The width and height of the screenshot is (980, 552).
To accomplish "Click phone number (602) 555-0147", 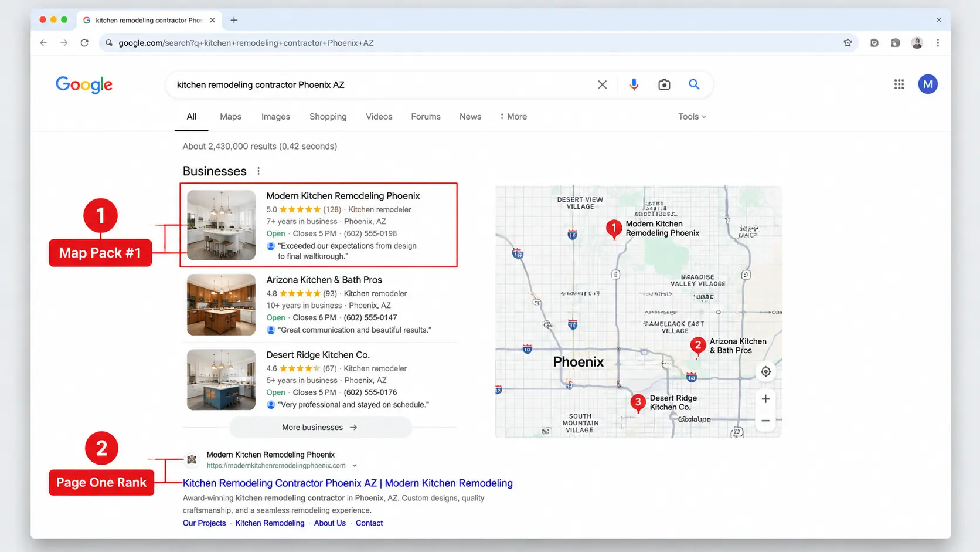I will (370, 317).
